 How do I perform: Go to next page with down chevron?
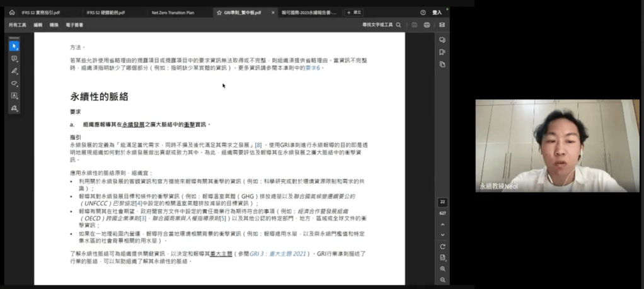[442, 235]
